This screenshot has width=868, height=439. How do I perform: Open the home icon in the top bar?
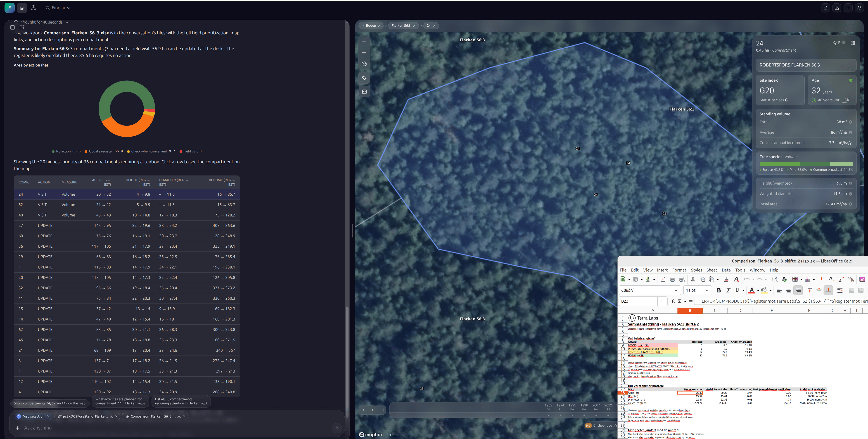click(x=22, y=8)
